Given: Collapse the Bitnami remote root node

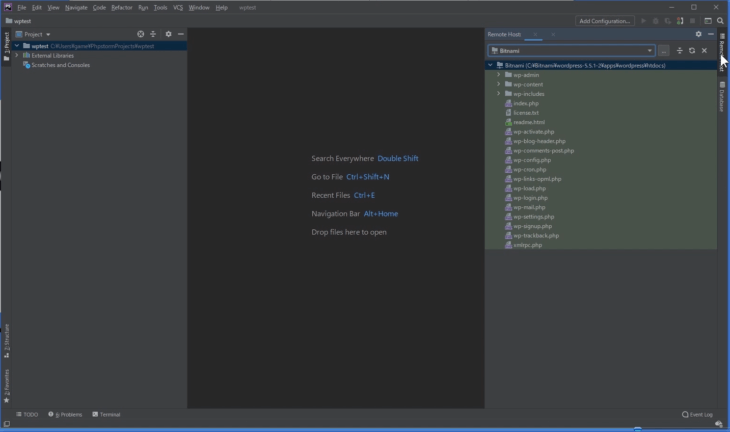Looking at the screenshot, I should click(x=490, y=65).
